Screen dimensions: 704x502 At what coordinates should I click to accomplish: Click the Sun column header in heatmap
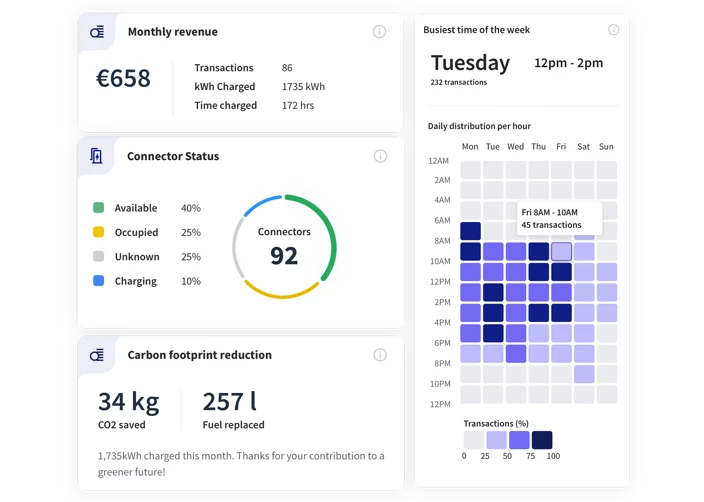[x=606, y=146]
